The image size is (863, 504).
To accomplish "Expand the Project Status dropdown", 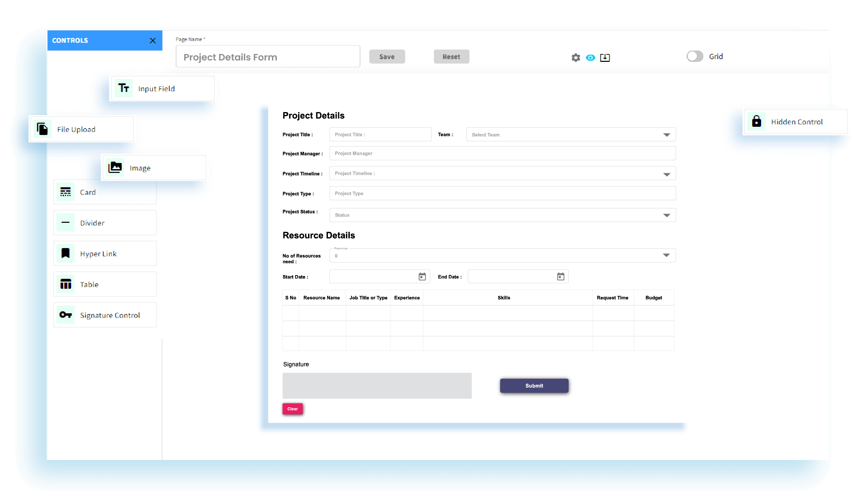I will [666, 215].
